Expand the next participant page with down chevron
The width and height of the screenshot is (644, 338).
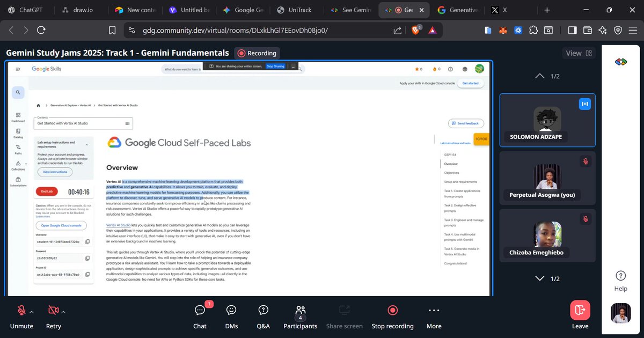coord(540,278)
